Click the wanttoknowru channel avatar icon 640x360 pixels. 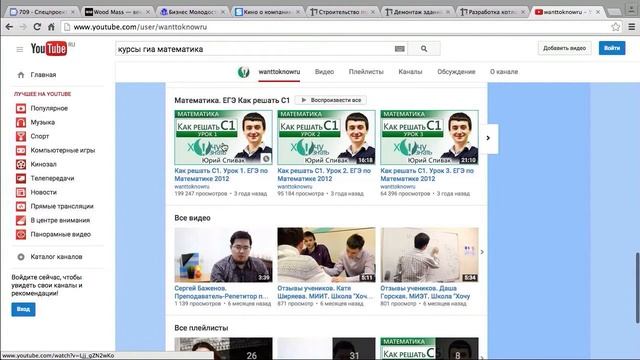(x=243, y=72)
